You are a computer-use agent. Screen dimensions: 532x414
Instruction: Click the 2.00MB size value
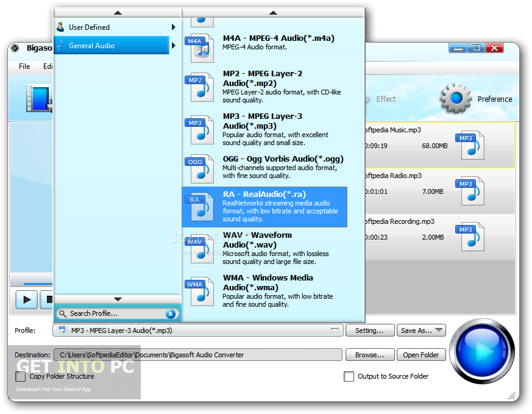433,238
